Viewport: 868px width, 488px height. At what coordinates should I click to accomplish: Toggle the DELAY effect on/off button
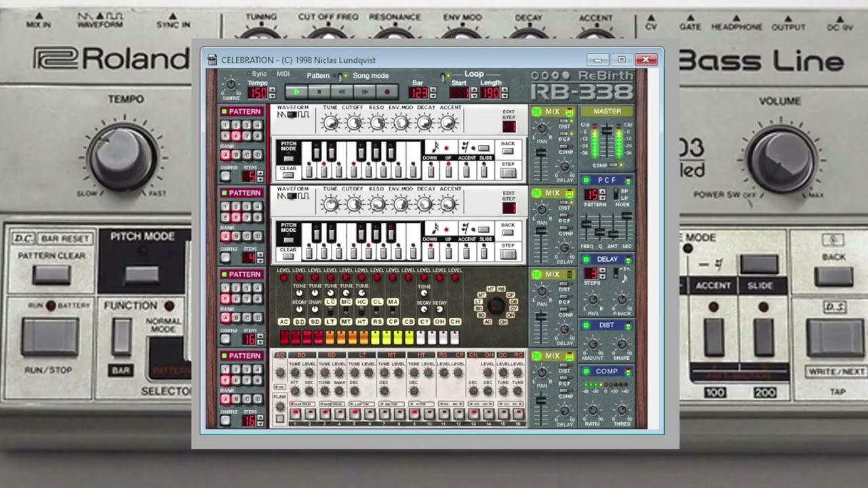[586, 260]
